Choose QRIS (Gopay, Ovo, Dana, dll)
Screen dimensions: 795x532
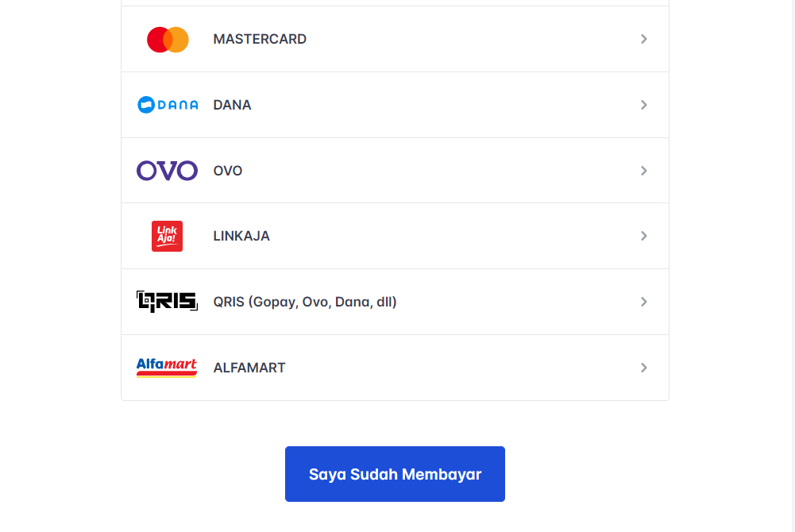pos(305,302)
